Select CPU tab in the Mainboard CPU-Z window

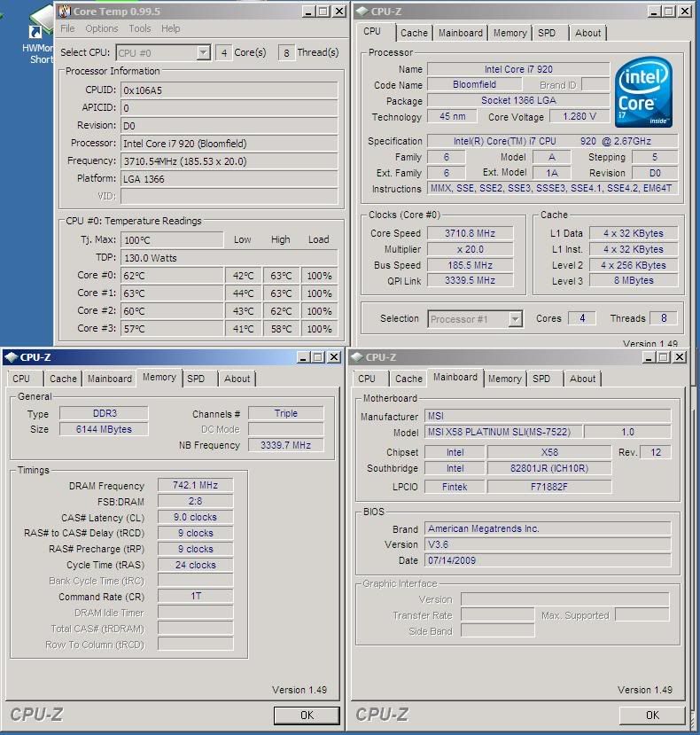[367, 379]
